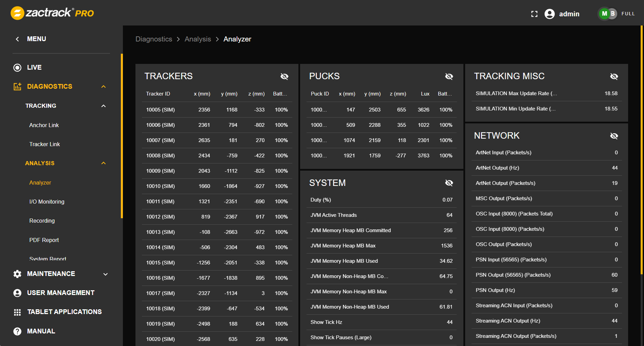The height and width of the screenshot is (346, 644).
Task: Open User Management via its profile icon
Action: point(17,293)
